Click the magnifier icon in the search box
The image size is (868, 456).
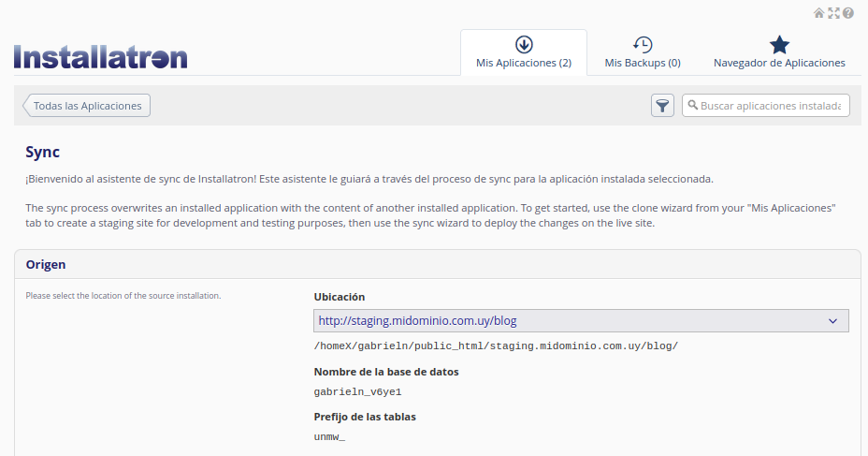(693, 106)
